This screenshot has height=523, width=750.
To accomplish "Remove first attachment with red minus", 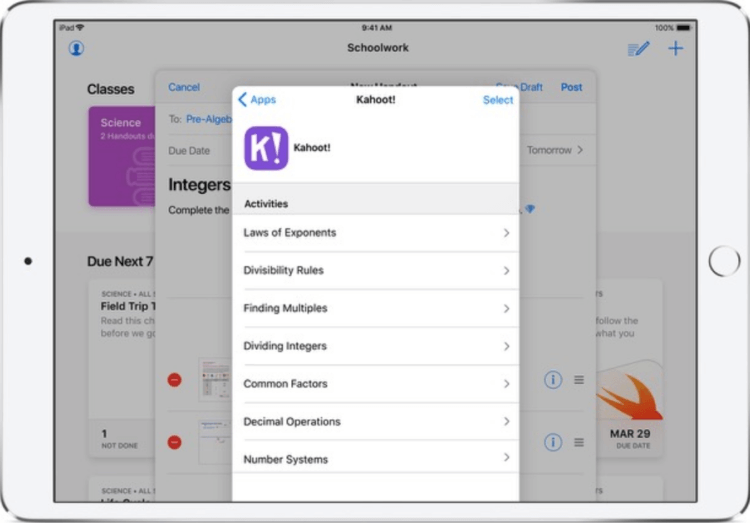I will coord(175,380).
